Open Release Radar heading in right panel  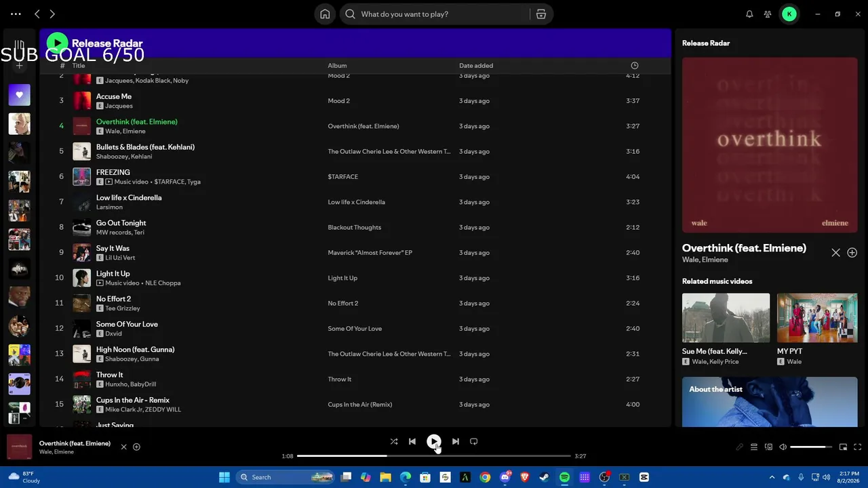[706, 43]
